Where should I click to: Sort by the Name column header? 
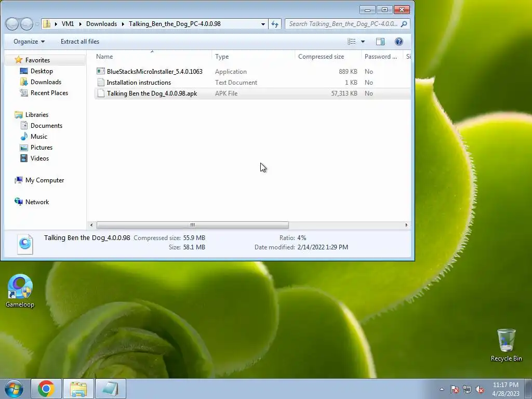point(152,57)
